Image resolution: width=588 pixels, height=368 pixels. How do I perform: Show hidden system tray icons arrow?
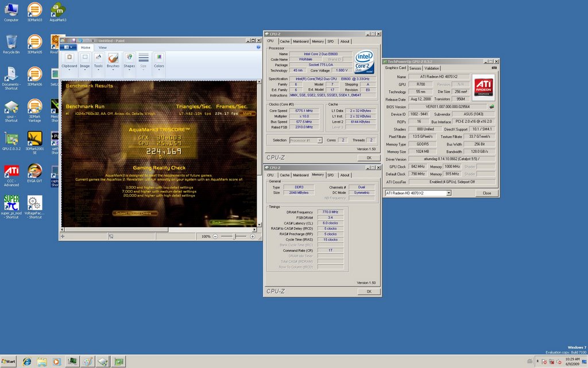coord(537,361)
